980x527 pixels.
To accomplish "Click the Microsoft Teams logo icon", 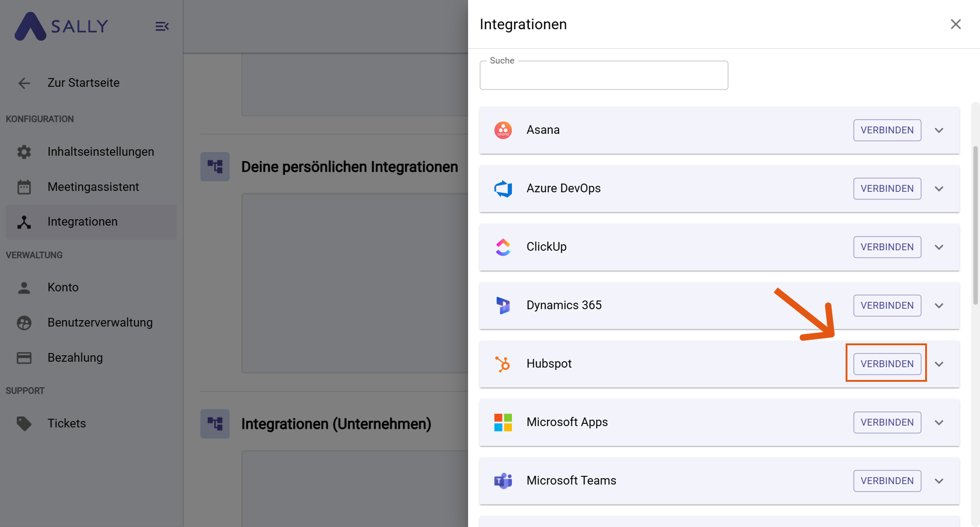I will pyautogui.click(x=503, y=481).
